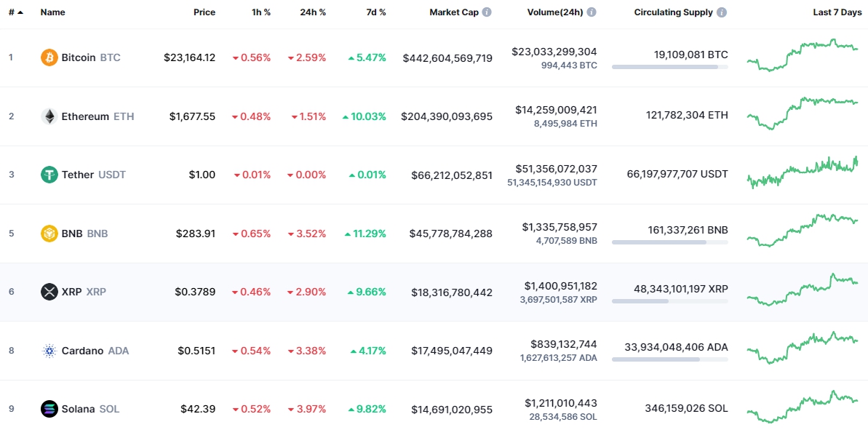Viewport: 868px width, 438px height.
Task: Sort table by 1h % column
Action: pos(261,12)
